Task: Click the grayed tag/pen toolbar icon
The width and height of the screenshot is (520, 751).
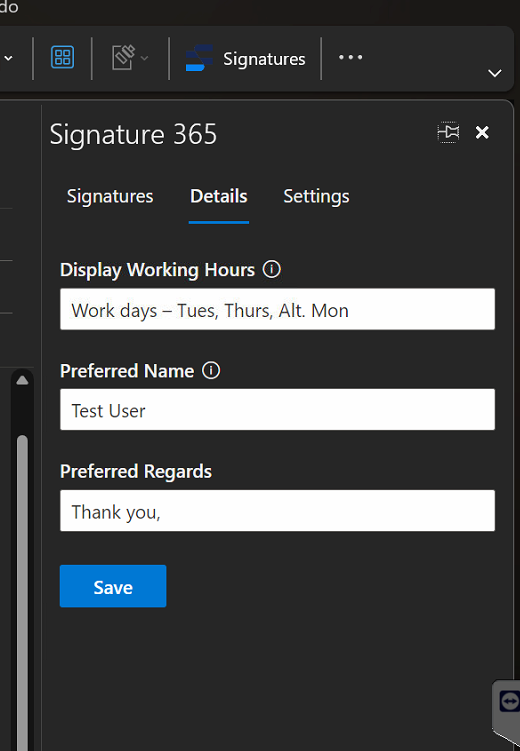Action: coord(123,57)
